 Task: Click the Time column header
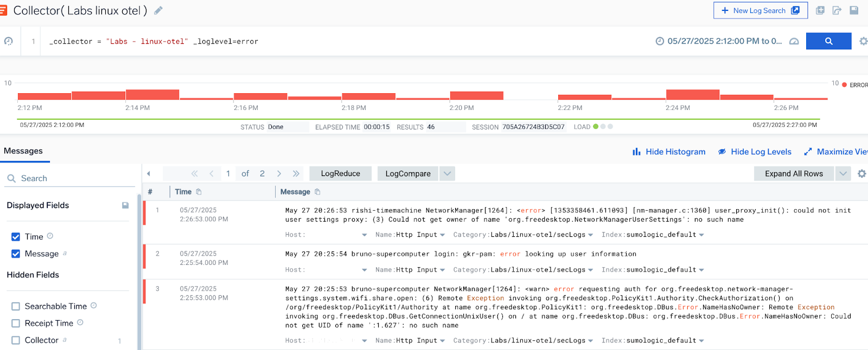(183, 192)
